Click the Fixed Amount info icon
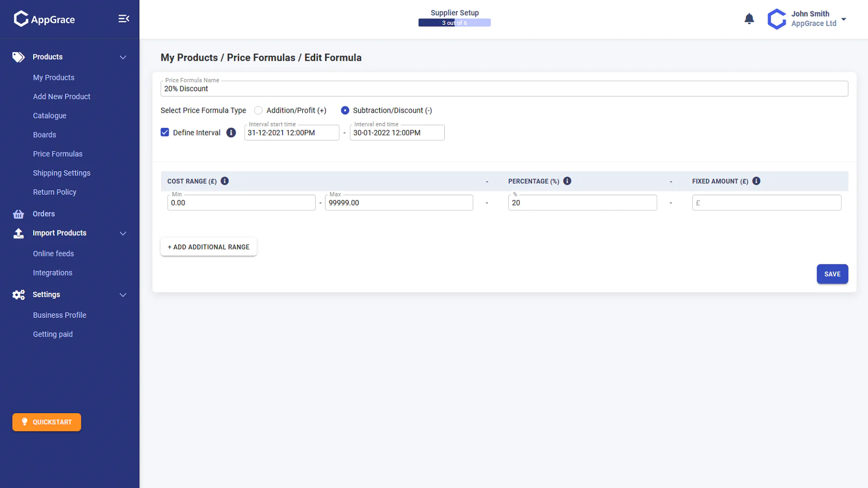The height and width of the screenshot is (488, 868). coord(756,181)
